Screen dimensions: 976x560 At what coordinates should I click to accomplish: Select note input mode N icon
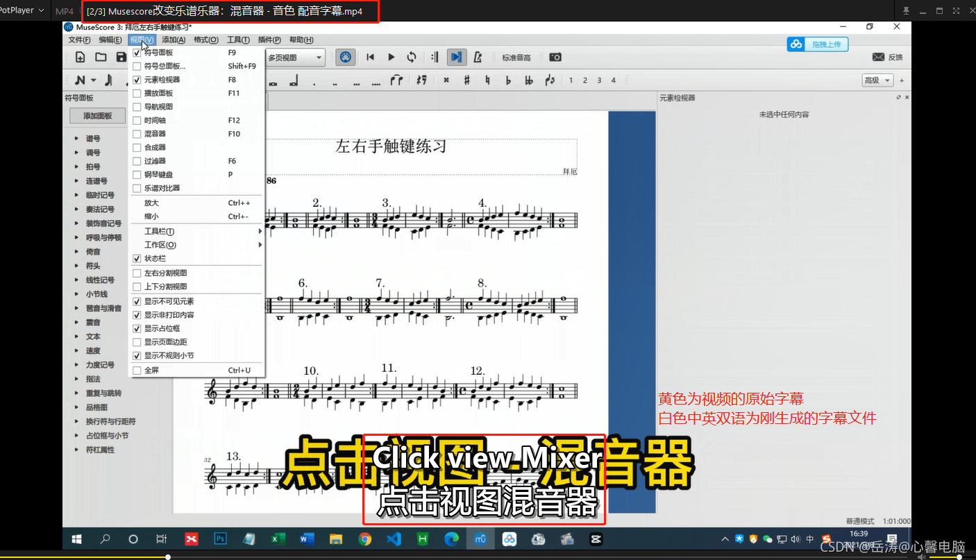(81, 80)
